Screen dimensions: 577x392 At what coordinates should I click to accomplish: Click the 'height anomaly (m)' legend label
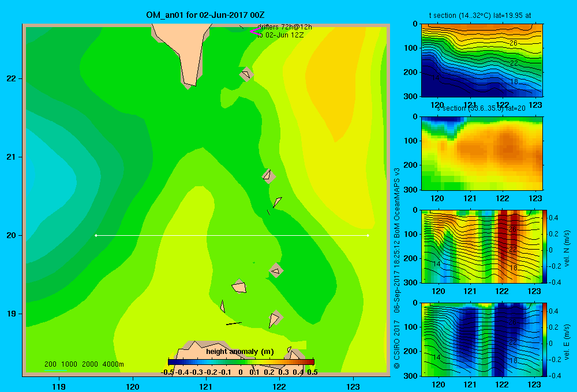[x=240, y=352]
